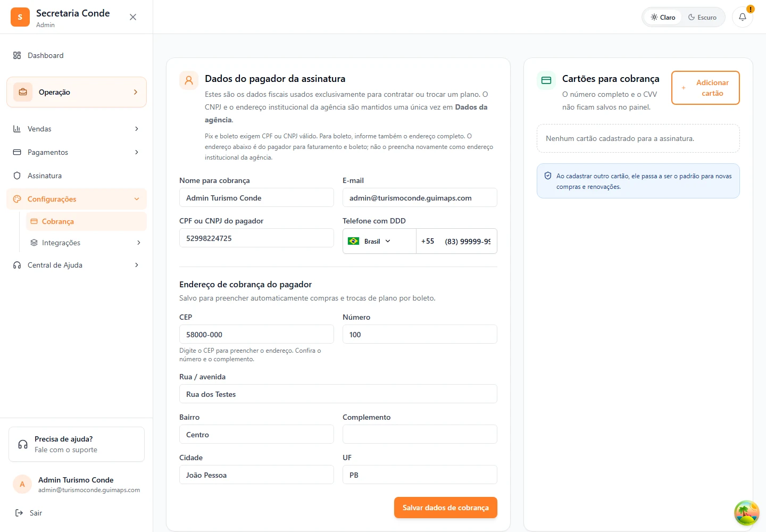Expand the Vendas submenu chevron
Image resolution: width=766 pixels, height=532 pixels.
137,129
